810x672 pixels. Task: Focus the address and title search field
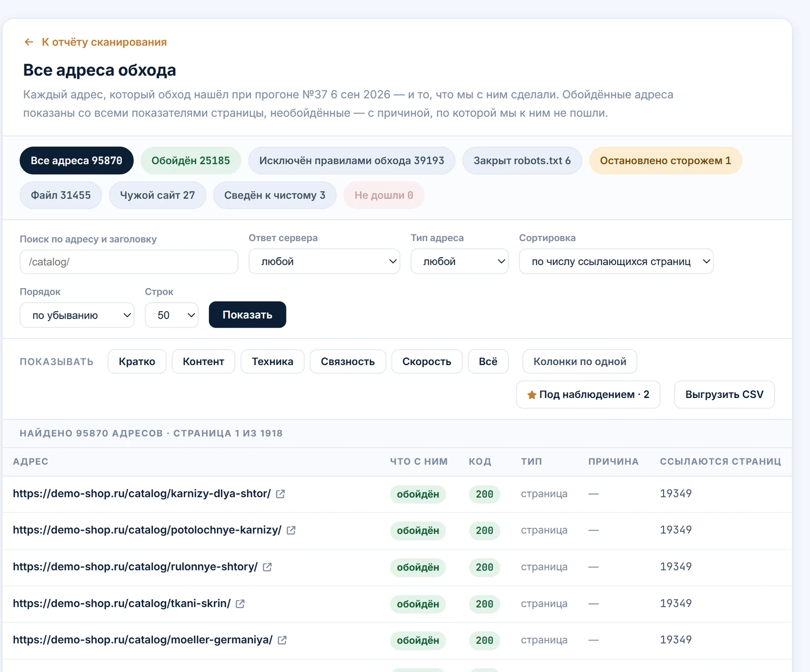129,262
